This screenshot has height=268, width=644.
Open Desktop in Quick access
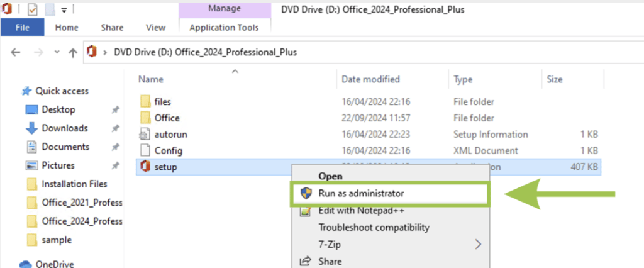tap(58, 109)
